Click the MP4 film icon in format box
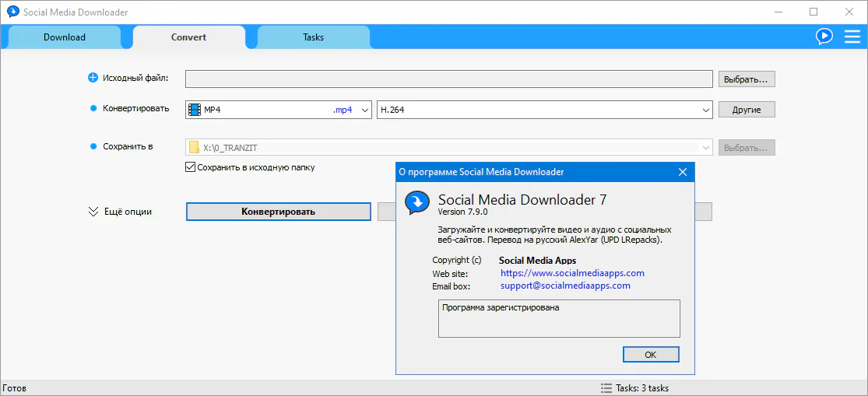The width and height of the screenshot is (868, 396). [194, 110]
